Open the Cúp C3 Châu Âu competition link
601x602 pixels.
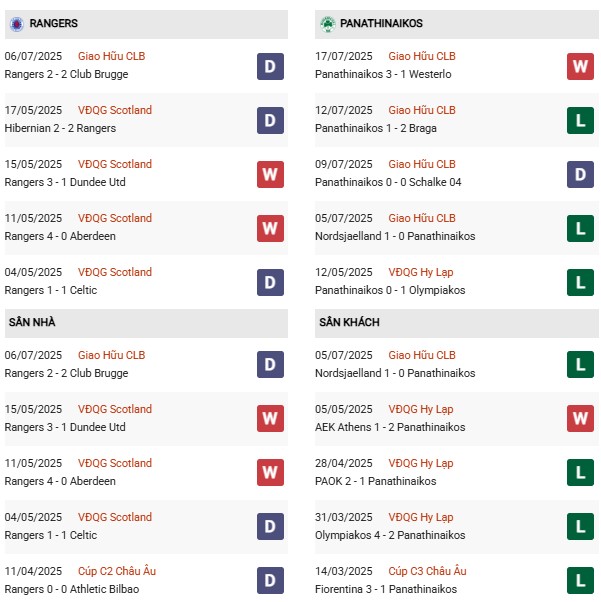point(427,571)
